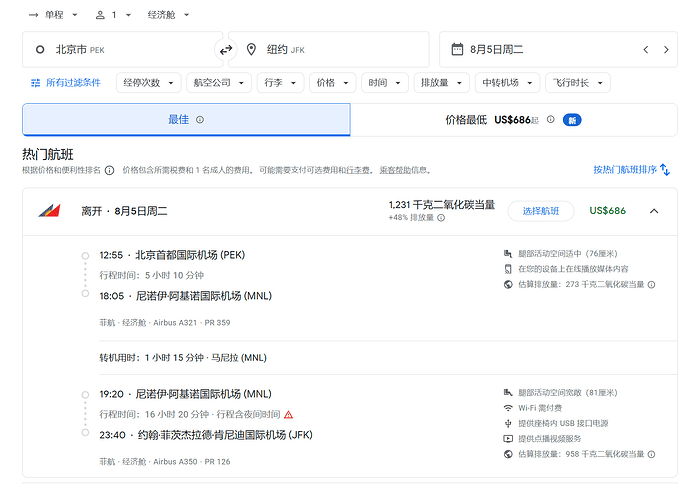Screen dimensions: 690x484
Task: Click 1,231 千克二氧化碳当量 emissions text
Action: (442, 205)
